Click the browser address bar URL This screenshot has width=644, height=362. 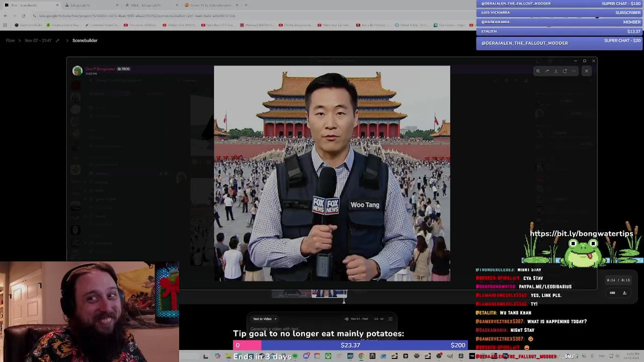pos(137,16)
